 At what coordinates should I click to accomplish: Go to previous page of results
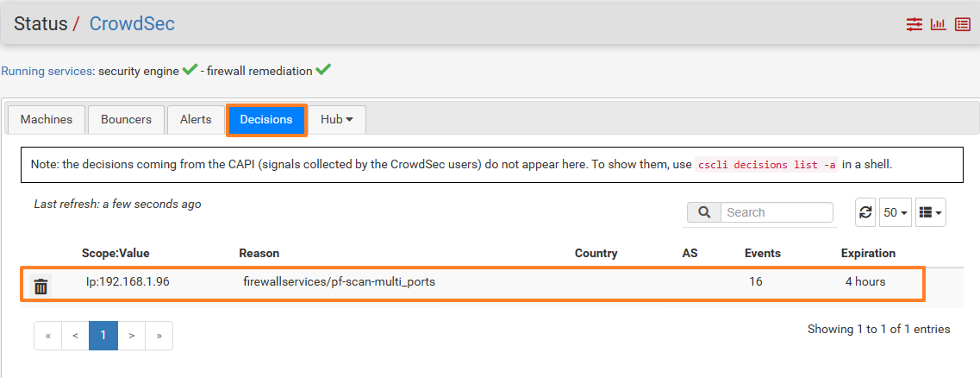(76, 336)
